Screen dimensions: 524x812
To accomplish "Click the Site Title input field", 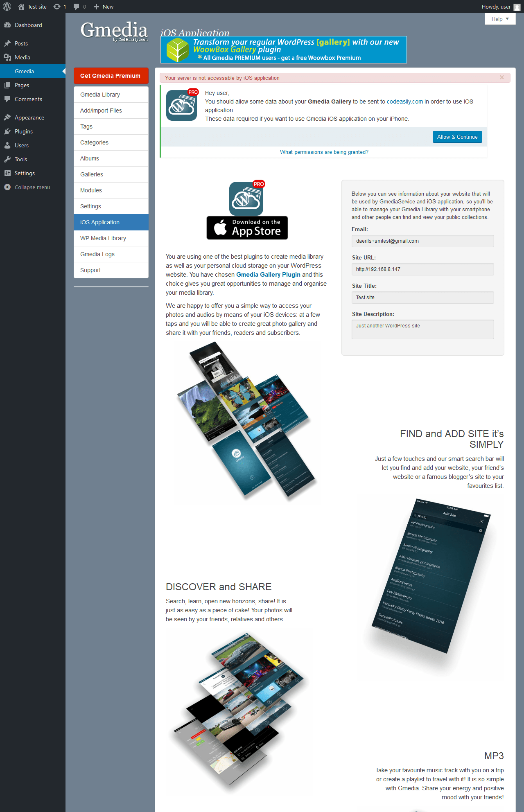I will (x=422, y=298).
